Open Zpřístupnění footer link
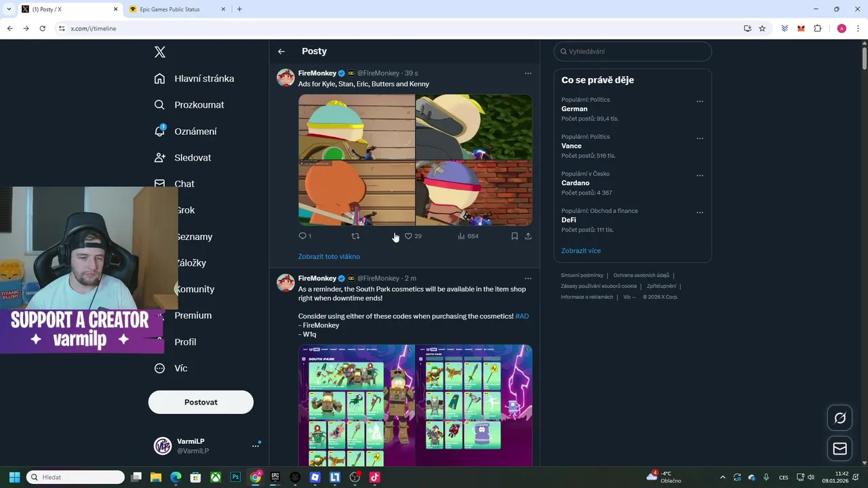The image size is (868, 488). pyautogui.click(x=661, y=286)
